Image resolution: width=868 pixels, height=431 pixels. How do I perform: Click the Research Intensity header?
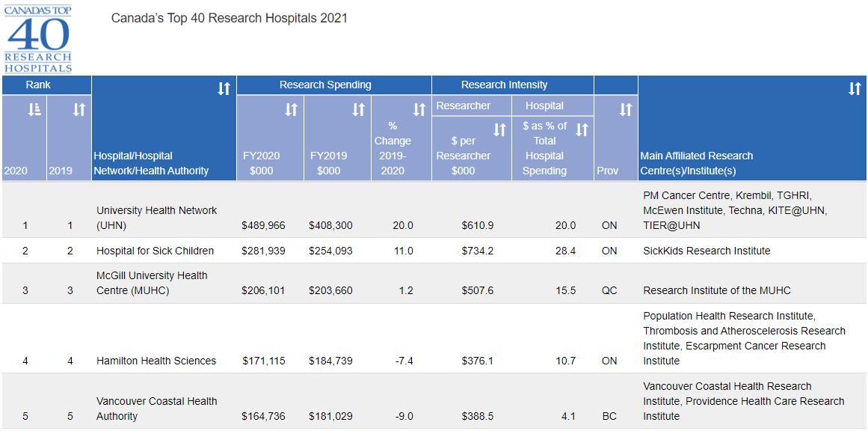pos(513,85)
